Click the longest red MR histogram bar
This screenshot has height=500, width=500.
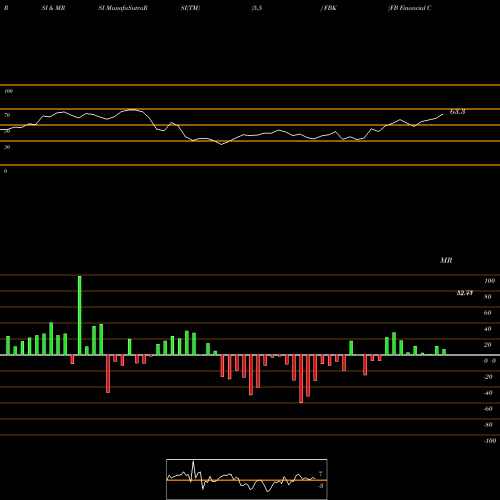click(301, 379)
